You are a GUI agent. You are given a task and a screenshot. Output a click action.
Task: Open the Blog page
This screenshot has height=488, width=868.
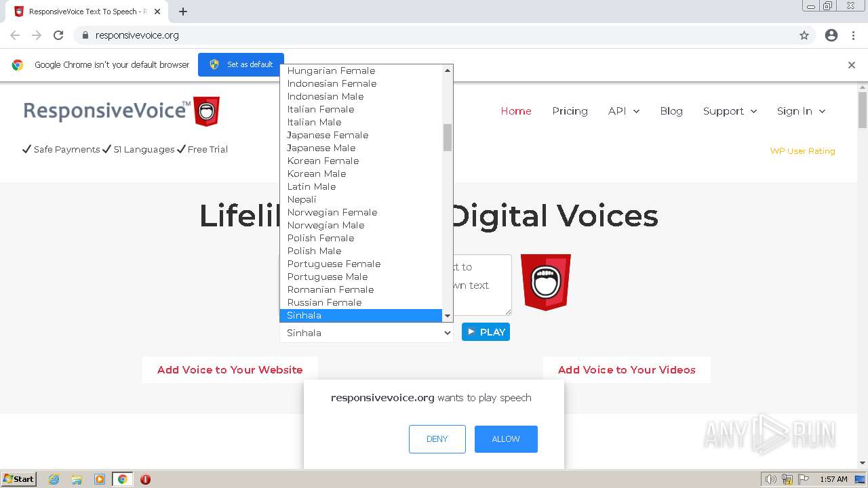(x=671, y=111)
